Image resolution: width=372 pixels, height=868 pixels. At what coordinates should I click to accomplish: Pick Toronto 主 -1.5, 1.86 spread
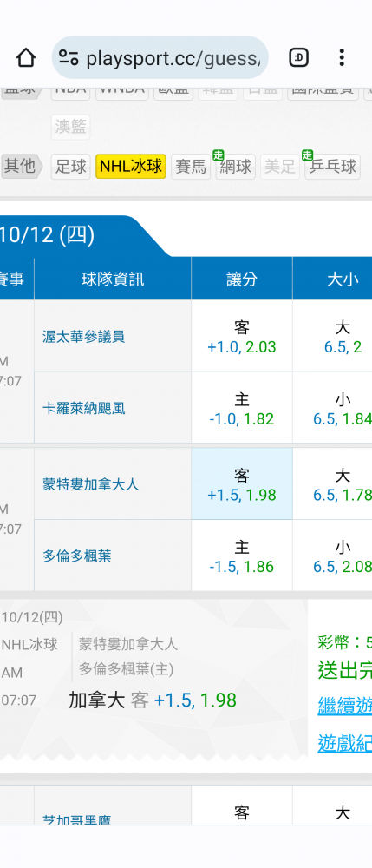pos(242,556)
